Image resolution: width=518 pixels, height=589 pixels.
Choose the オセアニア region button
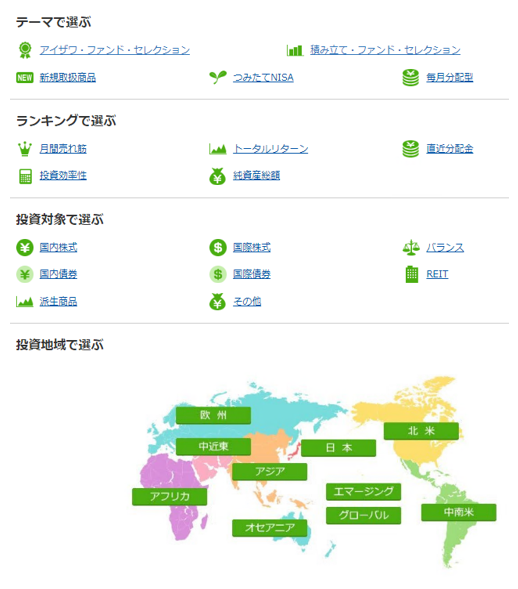[269, 528]
